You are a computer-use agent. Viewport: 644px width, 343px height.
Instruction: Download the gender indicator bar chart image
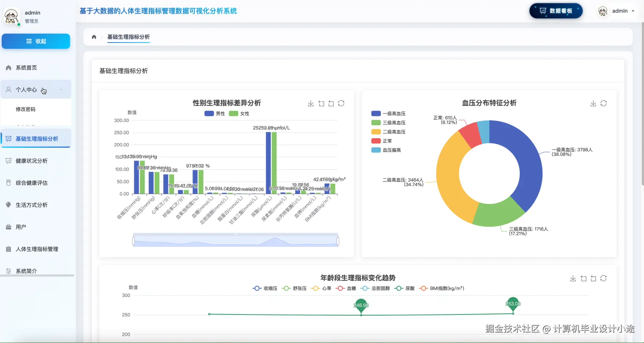tap(311, 103)
